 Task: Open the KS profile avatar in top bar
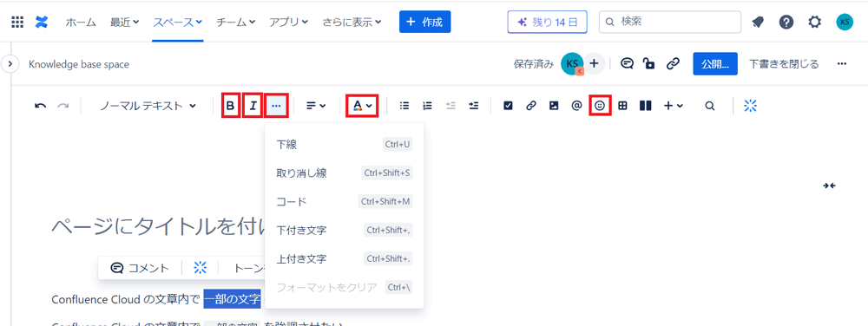(x=845, y=22)
